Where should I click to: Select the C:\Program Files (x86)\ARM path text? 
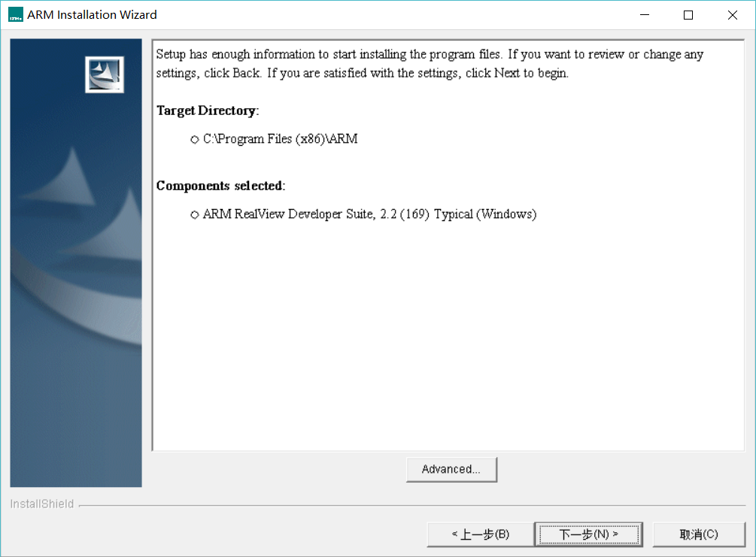click(x=280, y=139)
